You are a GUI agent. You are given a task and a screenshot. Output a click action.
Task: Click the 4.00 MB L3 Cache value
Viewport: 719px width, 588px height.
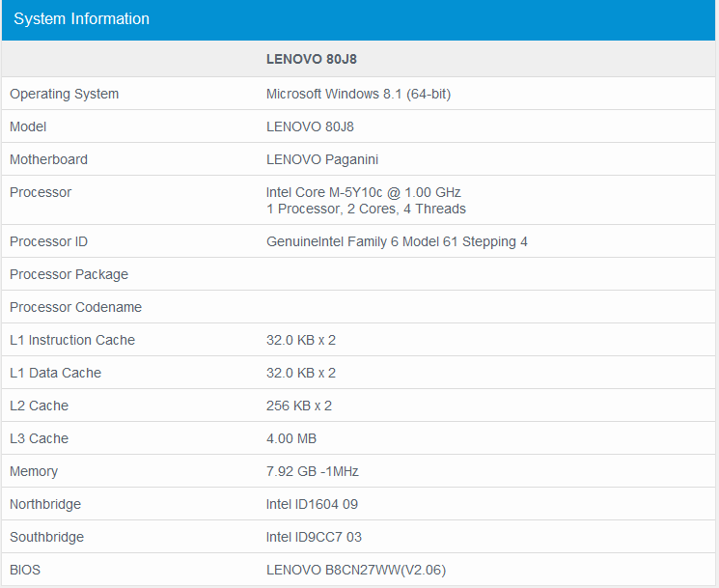(291, 438)
